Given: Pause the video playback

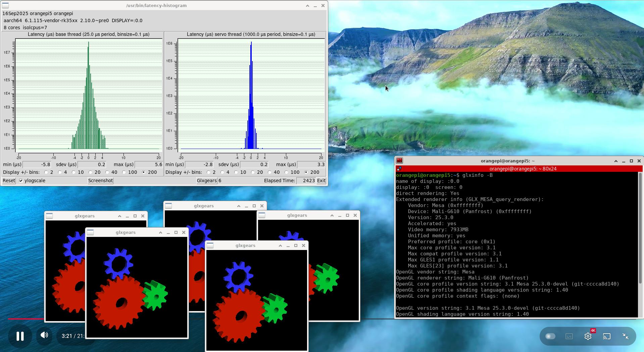Looking at the screenshot, I should click(x=20, y=336).
